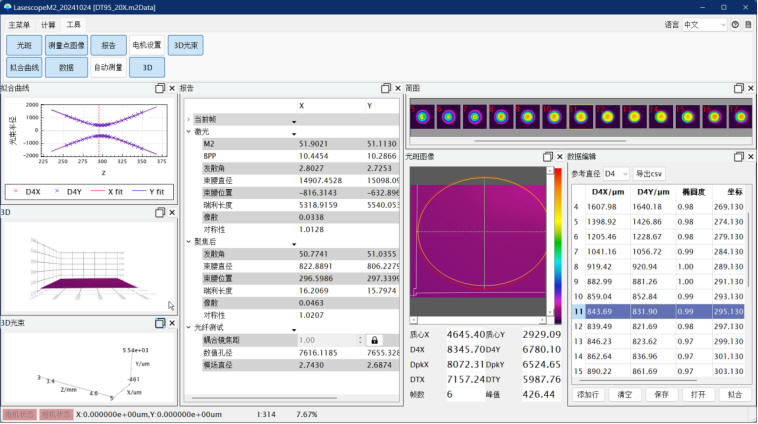
Task: Enable the 自动测量 panel
Action: point(108,67)
